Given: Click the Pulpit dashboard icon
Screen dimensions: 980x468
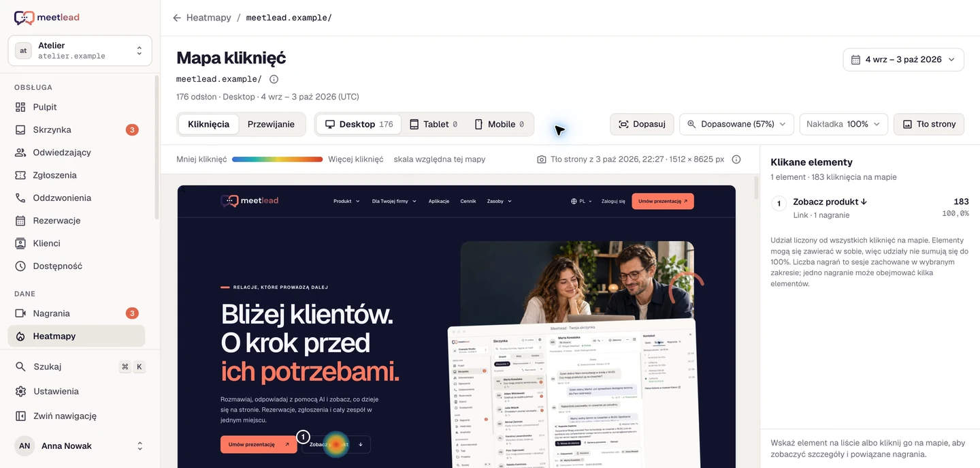Looking at the screenshot, I should click(x=20, y=107).
